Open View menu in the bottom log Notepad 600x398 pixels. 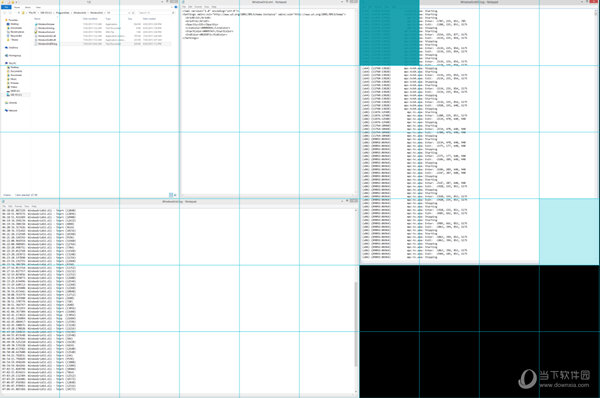(x=27, y=206)
